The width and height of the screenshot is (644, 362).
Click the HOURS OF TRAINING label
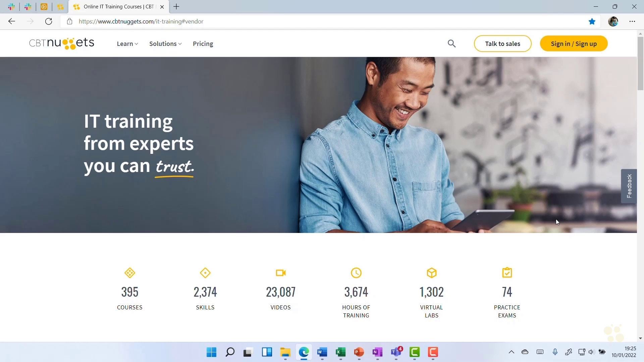[x=356, y=311]
